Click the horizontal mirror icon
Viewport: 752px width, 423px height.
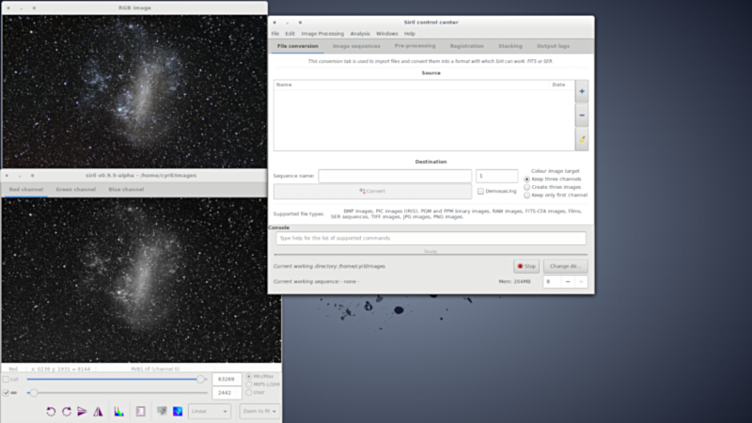coord(82,411)
